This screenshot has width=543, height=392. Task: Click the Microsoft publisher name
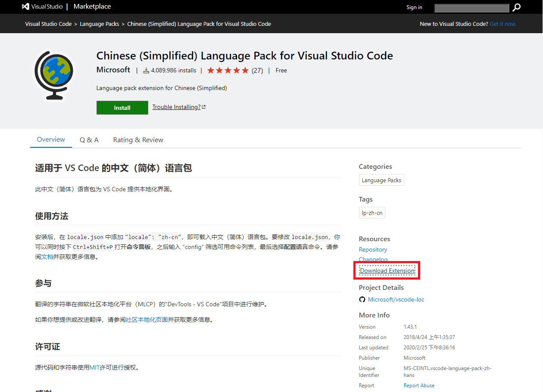click(113, 70)
